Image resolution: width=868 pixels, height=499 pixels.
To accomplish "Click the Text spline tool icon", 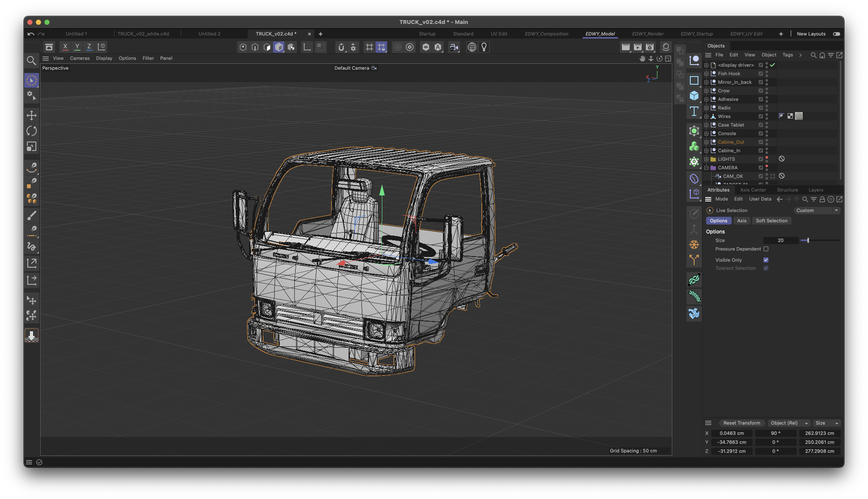I will pyautogui.click(x=694, y=112).
